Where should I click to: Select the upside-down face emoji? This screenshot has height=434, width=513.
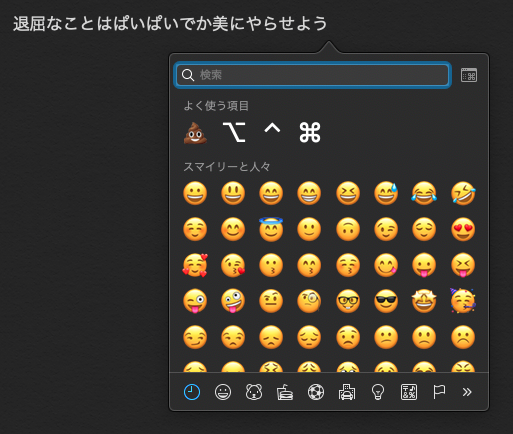point(348,229)
